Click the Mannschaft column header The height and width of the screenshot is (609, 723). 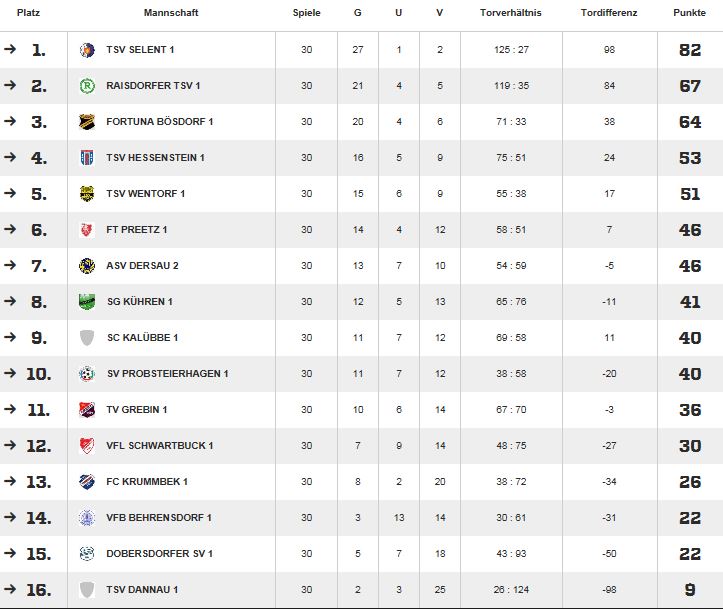[x=171, y=12]
